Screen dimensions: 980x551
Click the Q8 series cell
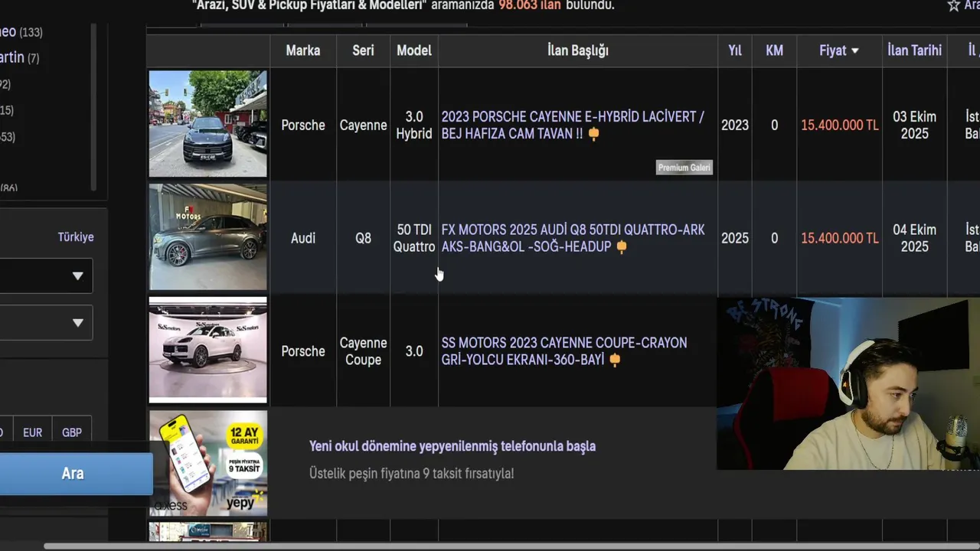pyautogui.click(x=363, y=238)
